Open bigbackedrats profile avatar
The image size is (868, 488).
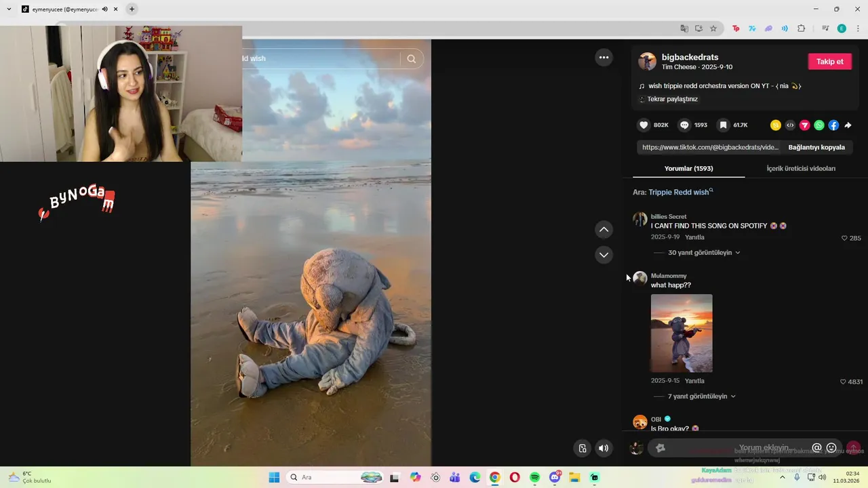click(x=647, y=62)
